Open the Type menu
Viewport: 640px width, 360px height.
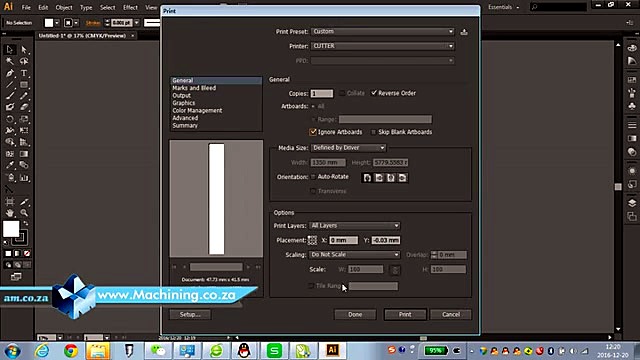[x=86, y=7]
